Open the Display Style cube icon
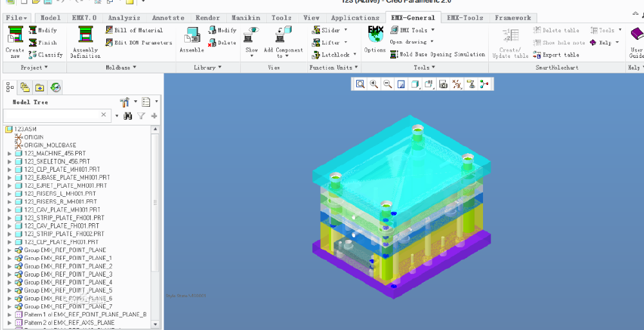The width and height of the screenshot is (644, 330). 415,84
